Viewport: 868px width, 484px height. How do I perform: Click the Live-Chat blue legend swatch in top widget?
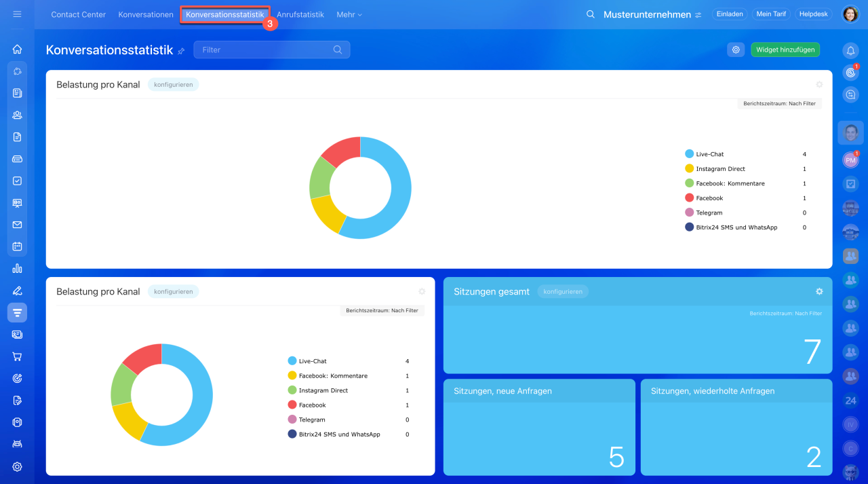[690, 154]
